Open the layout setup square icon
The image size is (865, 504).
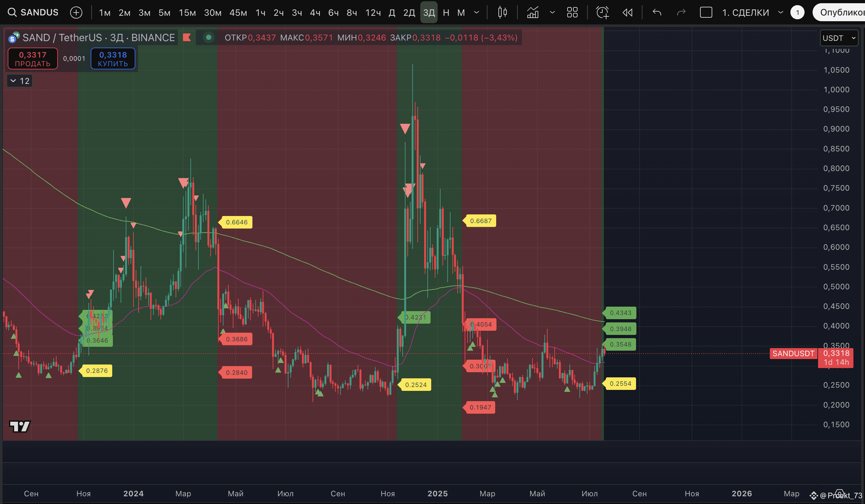[706, 13]
